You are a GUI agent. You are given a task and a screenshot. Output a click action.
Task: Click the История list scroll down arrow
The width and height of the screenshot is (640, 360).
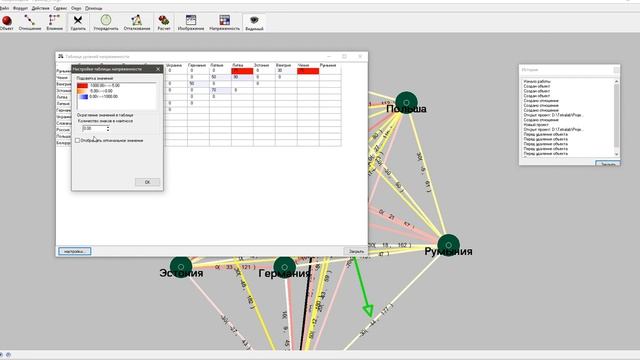(x=616, y=154)
